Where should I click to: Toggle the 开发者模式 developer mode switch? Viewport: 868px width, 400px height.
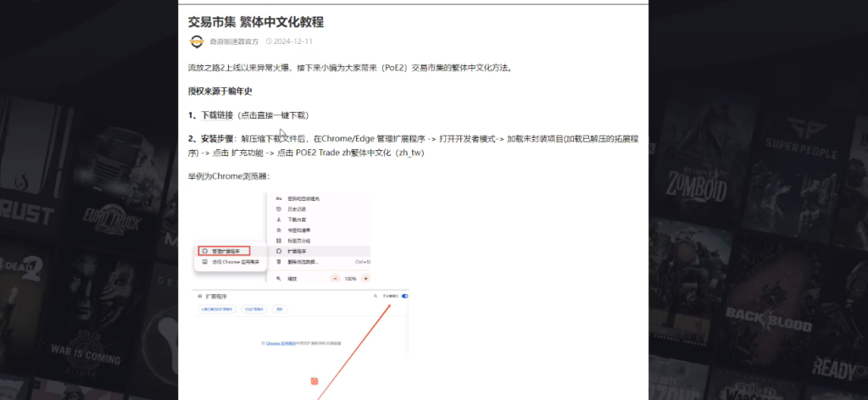tap(405, 297)
